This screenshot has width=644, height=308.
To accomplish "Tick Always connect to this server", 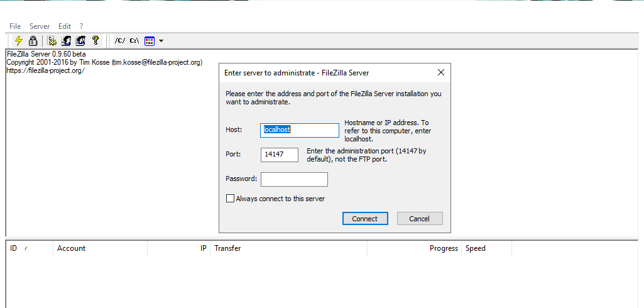I will 231,199.
